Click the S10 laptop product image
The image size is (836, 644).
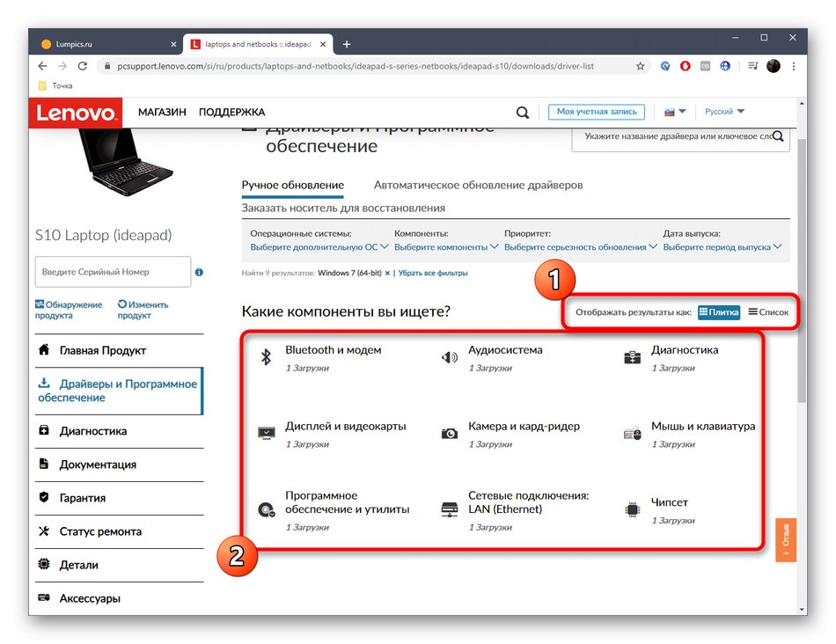125,163
